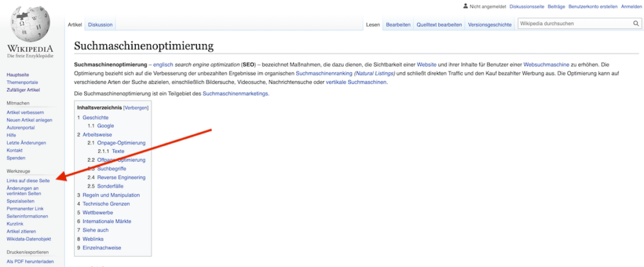
Task: Follow the Websuchmaschine link
Action: [547, 65]
